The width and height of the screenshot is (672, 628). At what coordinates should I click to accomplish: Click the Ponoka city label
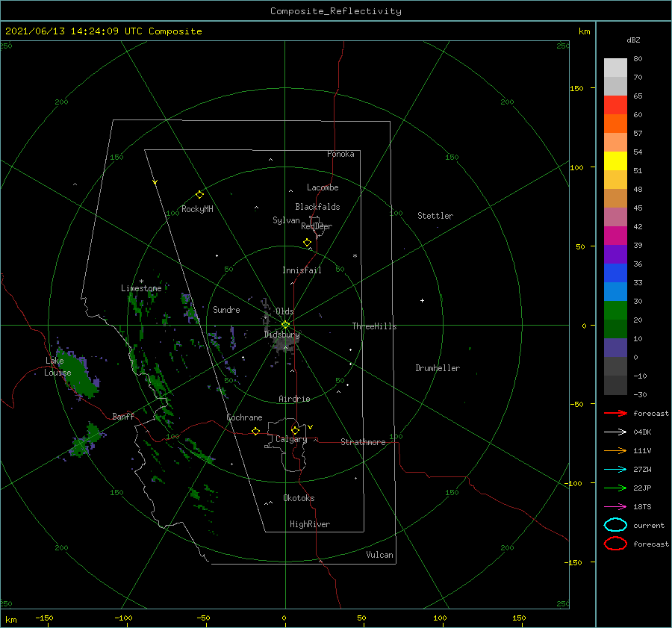click(x=340, y=154)
